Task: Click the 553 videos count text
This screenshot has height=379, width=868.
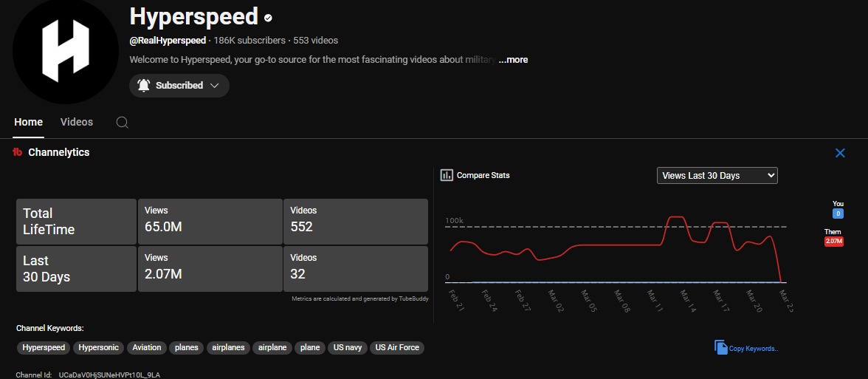Action: 316,41
